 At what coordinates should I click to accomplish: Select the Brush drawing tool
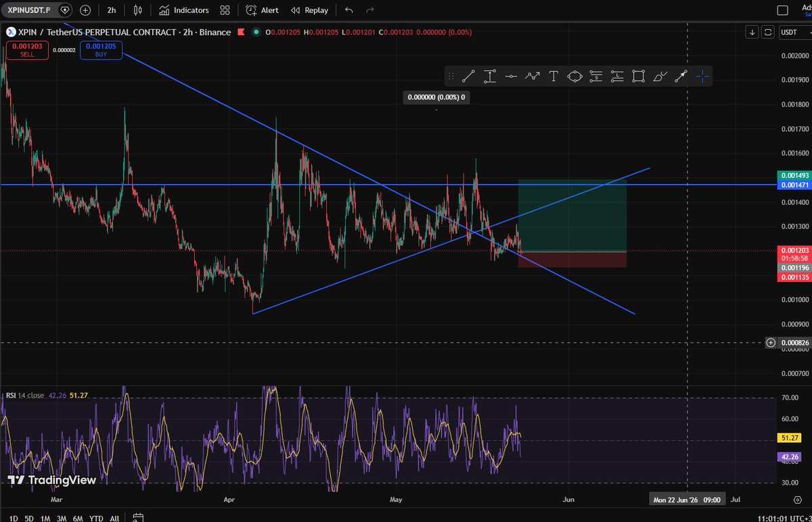coord(660,76)
